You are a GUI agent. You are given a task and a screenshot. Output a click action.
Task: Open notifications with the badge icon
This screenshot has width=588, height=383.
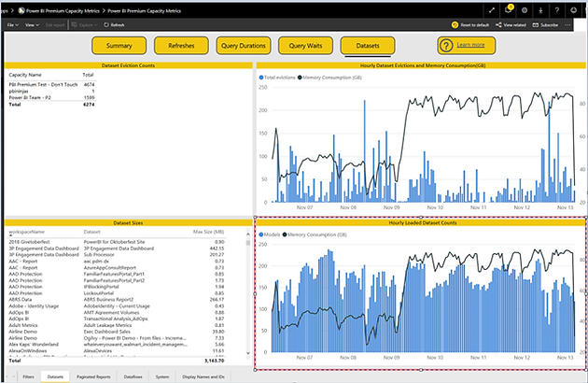[508, 10]
